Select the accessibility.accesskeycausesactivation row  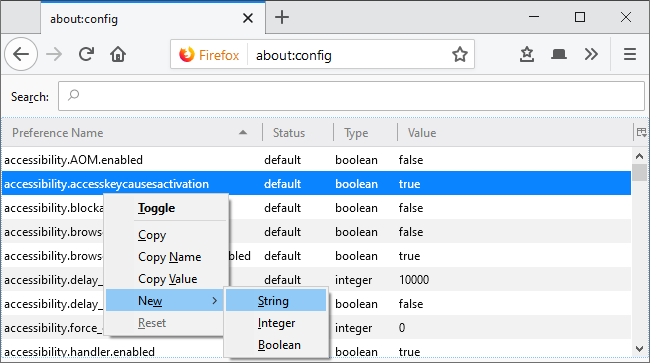tap(316, 184)
